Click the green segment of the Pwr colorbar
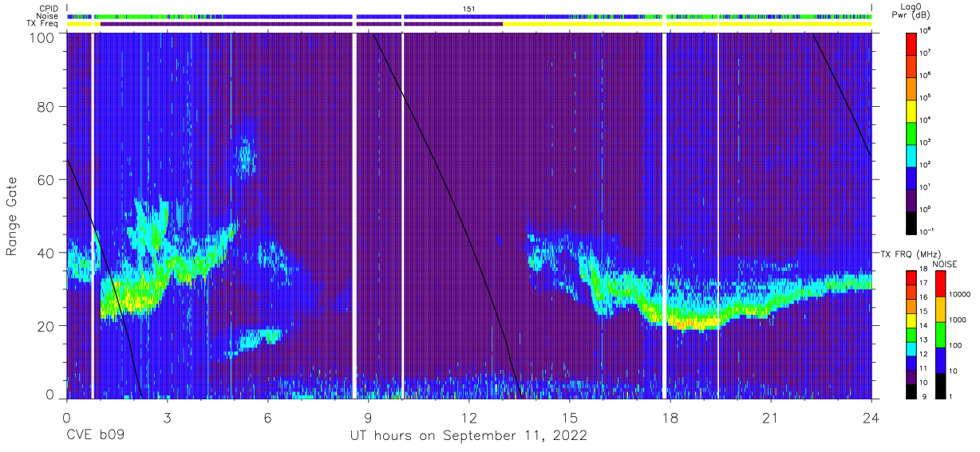 [911, 132]
